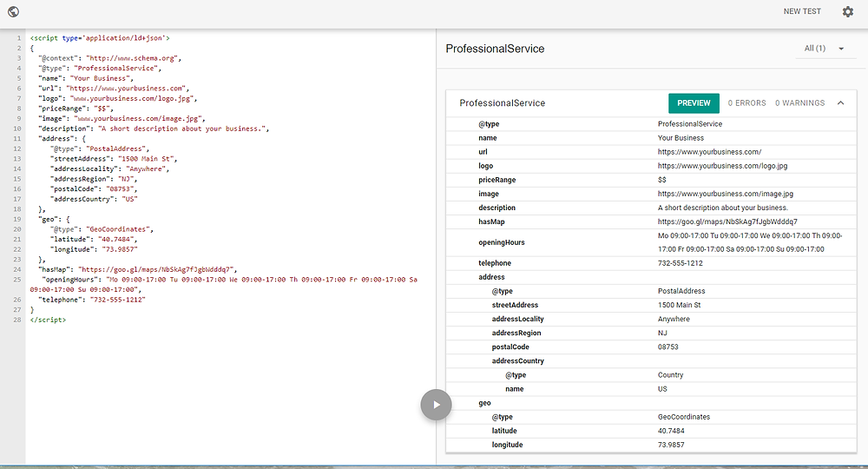The image size is (868, 469).
Task: Click the streetAddress value 1500 Main St
Action: click(680, 305)
